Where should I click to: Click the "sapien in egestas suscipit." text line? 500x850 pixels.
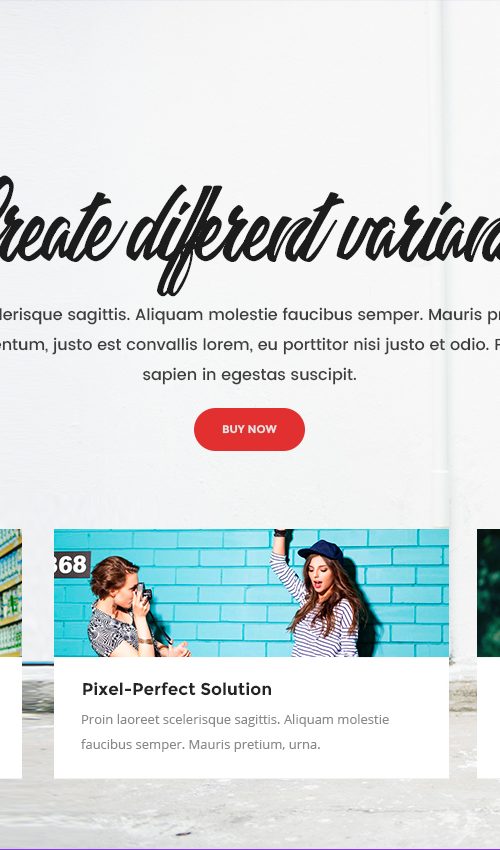249,375
